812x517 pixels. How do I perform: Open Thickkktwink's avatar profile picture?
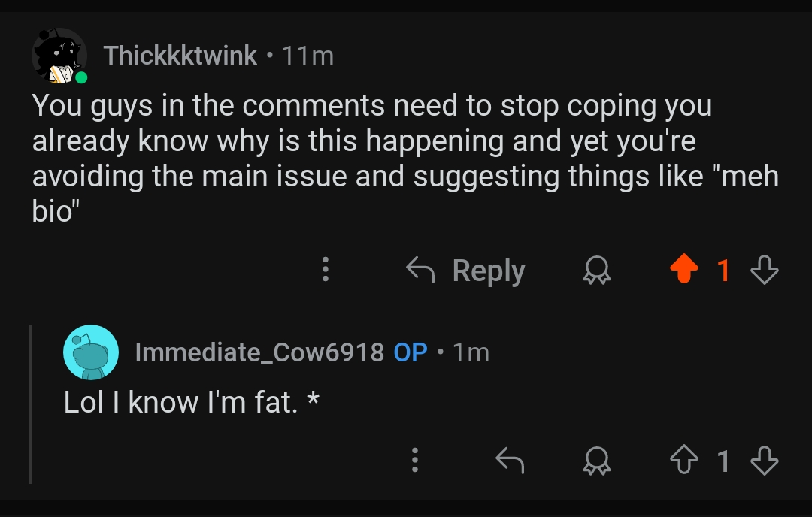tap(59, 56)
